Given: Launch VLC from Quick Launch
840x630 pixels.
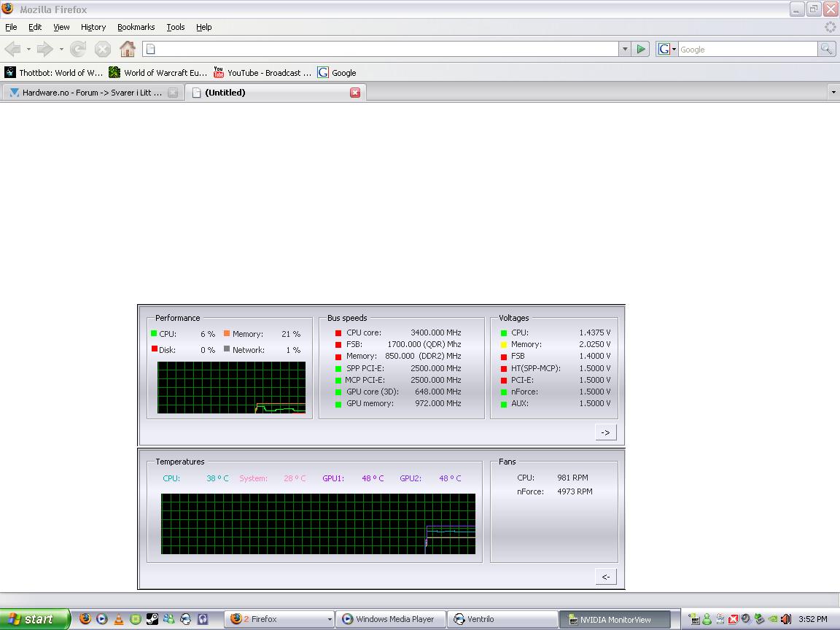Looking at the screenshot, I should tap(119, 619).
